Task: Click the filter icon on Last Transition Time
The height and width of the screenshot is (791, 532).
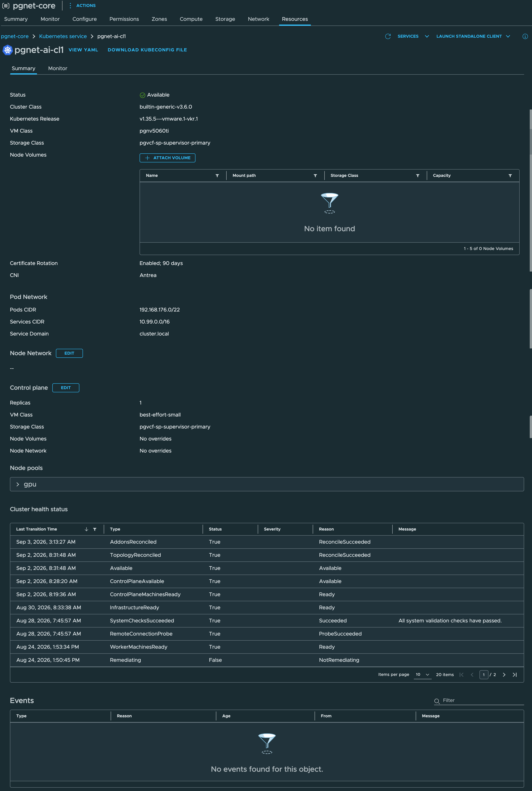Action: [x=95, y=529]
